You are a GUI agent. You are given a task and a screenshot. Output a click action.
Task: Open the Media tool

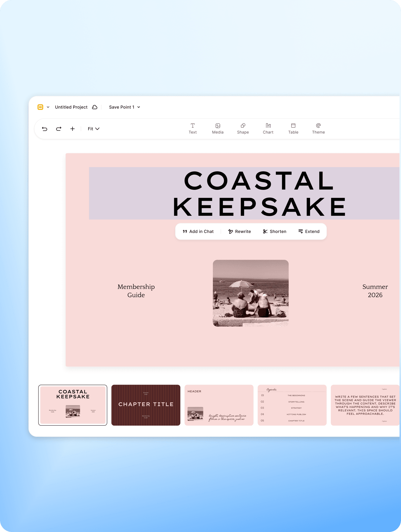(x=217, y=129)
